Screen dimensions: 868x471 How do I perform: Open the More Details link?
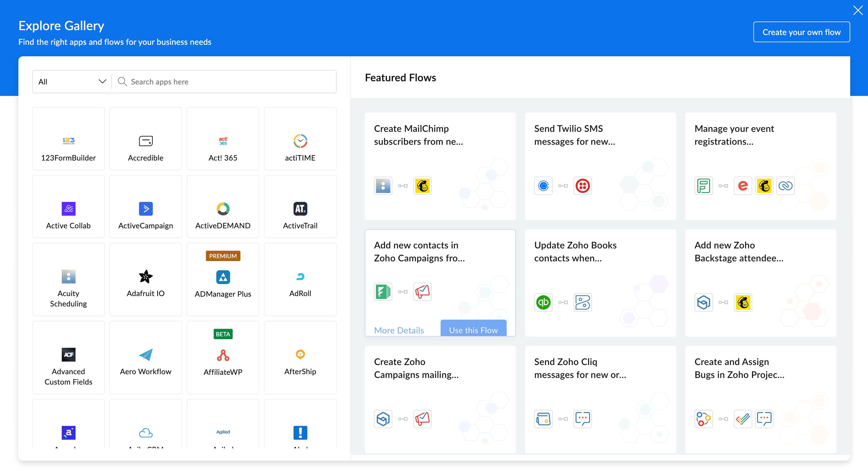click(x=399, y=330)
